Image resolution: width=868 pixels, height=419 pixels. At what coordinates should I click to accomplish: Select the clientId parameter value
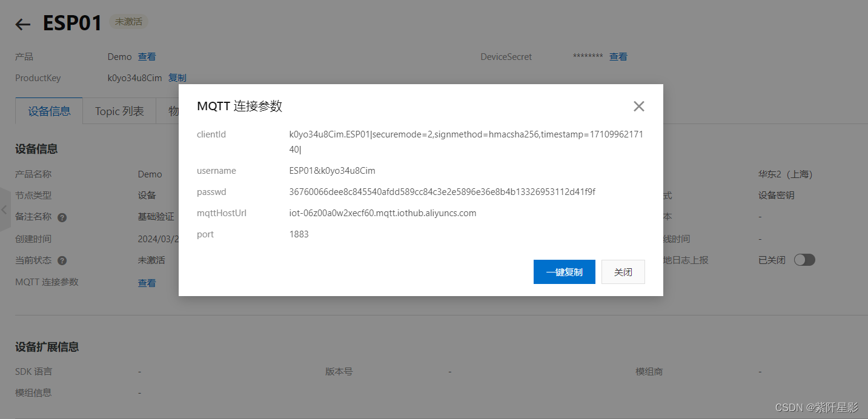pos(466,134)
